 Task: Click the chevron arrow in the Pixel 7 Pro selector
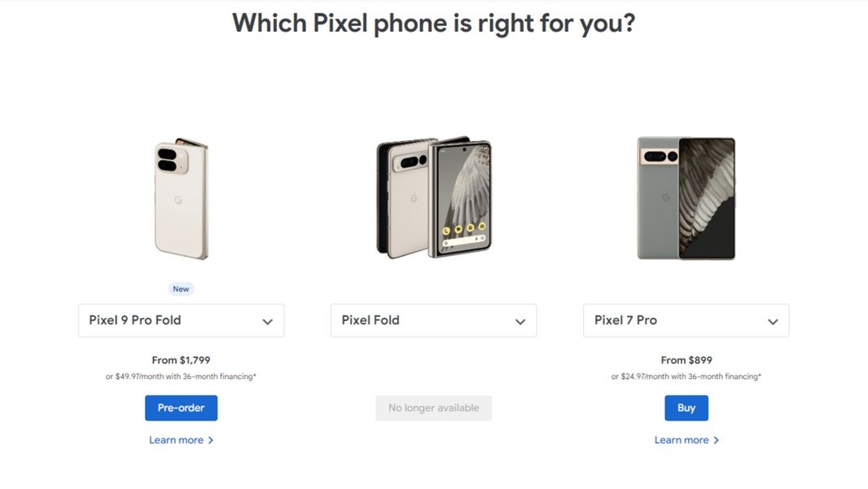click(773, 320)
